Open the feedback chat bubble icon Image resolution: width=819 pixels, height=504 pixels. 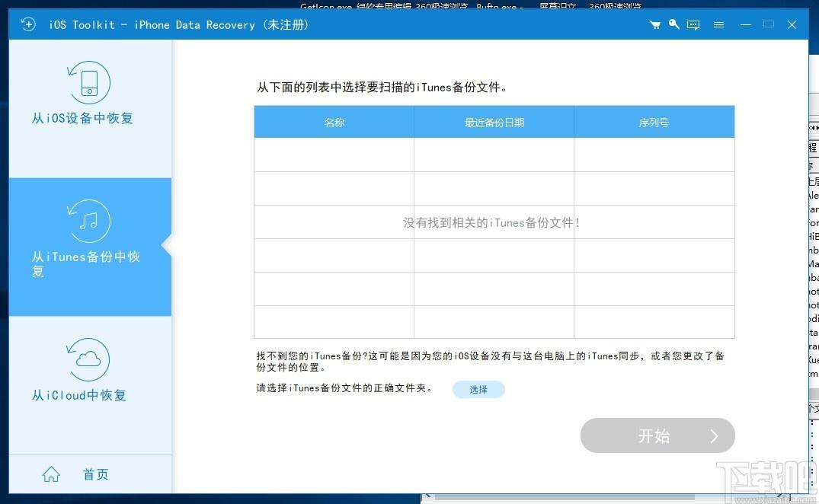point(693,24)
